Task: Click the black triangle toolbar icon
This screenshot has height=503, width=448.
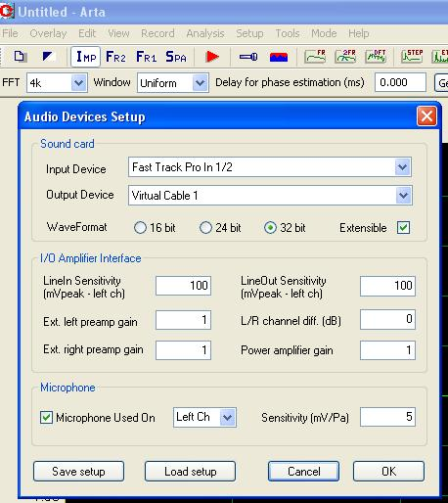Action: pyautogui.click(x=48, y=57)
